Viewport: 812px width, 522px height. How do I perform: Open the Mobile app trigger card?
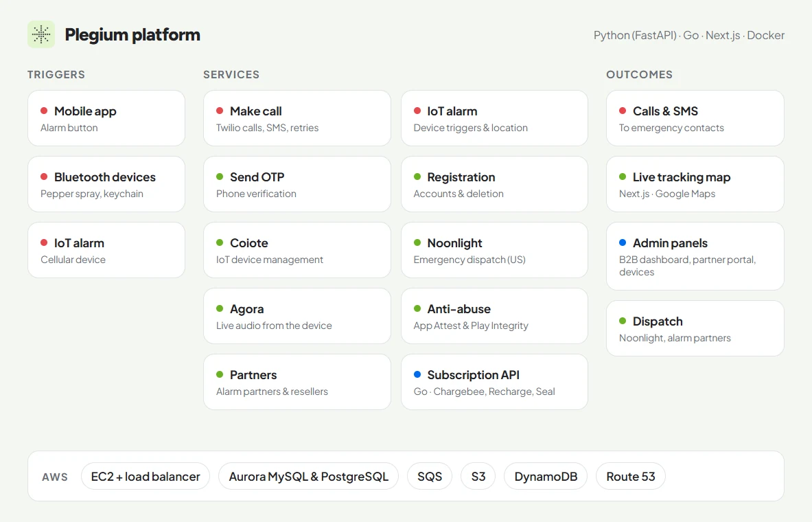click(x=106, y=118)
